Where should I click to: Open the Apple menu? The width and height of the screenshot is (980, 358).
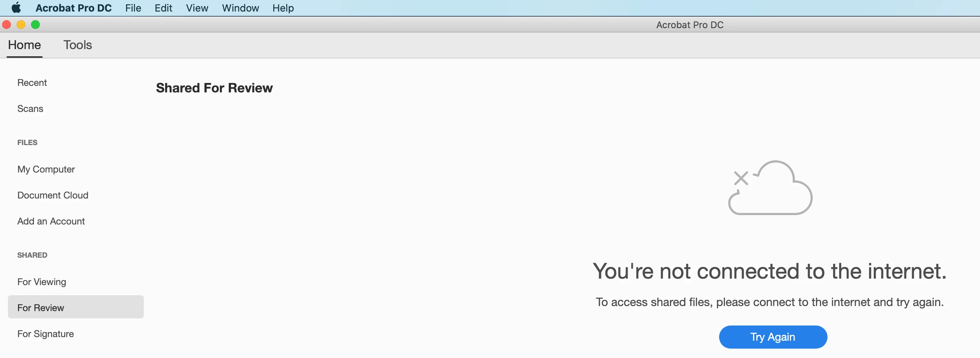pyautogui.click(x=16, y=8)
